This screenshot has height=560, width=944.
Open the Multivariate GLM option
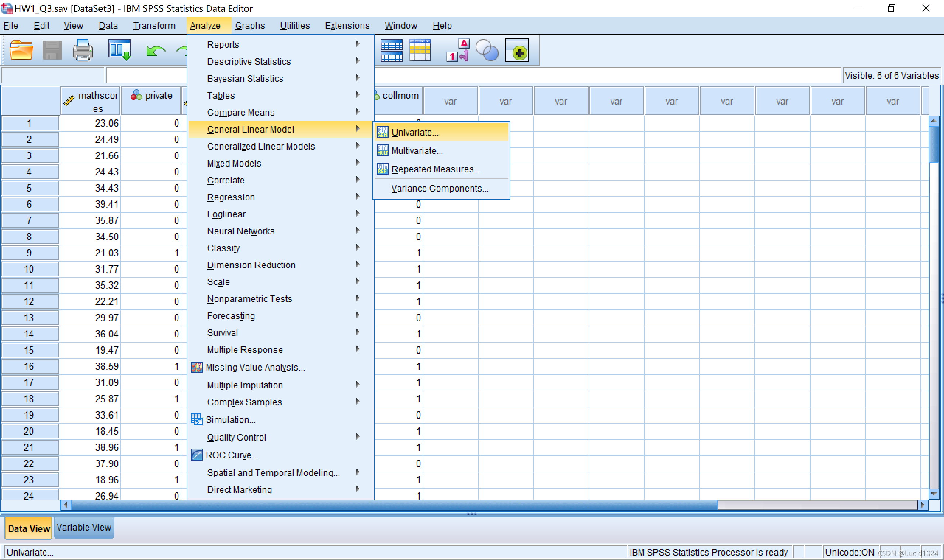tap(417, 151)
